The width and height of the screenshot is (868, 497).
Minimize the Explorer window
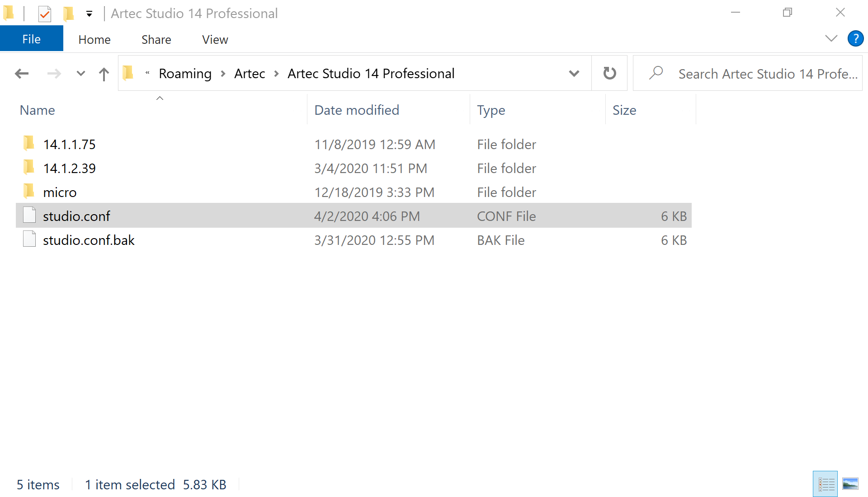coord(736,13)
